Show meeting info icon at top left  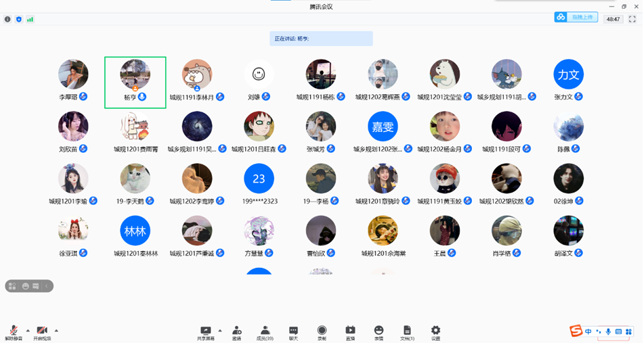pos(8,20)
